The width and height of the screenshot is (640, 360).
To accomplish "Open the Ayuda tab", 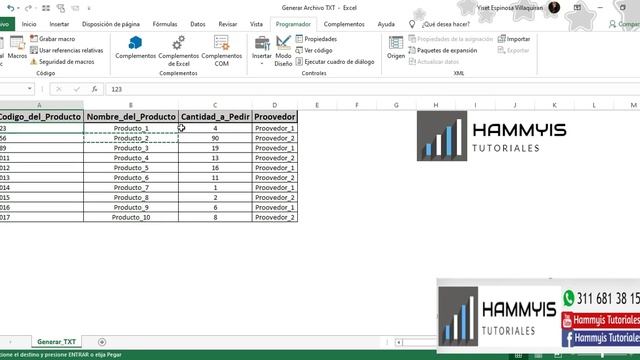I will tap(386, 24).
